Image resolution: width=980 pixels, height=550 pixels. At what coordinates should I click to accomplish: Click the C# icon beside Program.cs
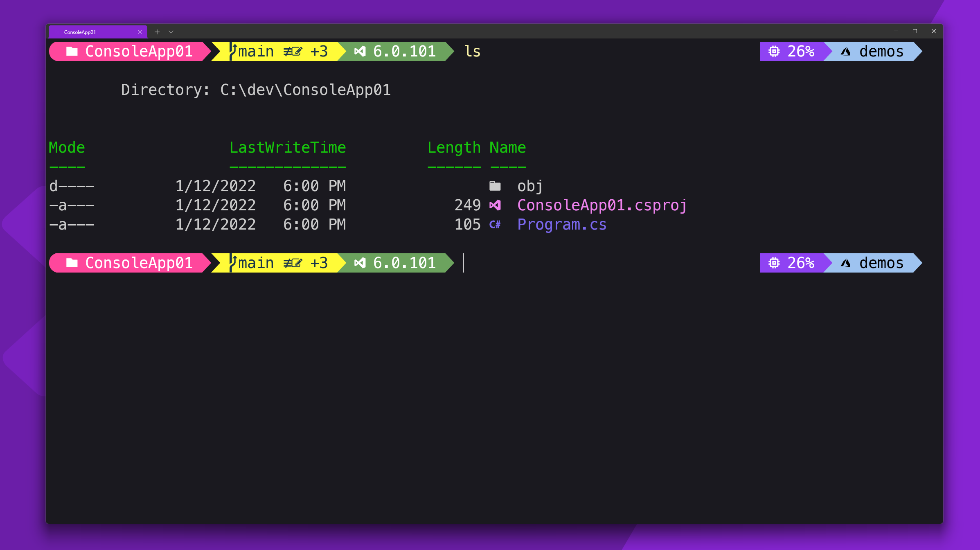[x=495, y=224]
